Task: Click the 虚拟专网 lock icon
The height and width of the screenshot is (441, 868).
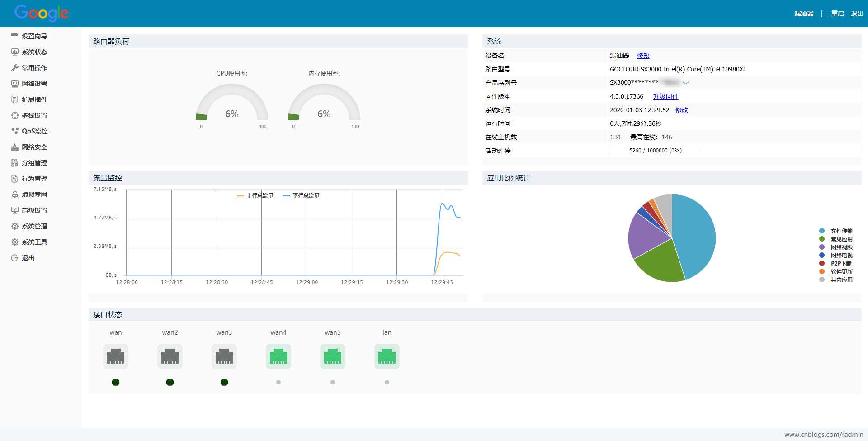Action: [14, 194]
